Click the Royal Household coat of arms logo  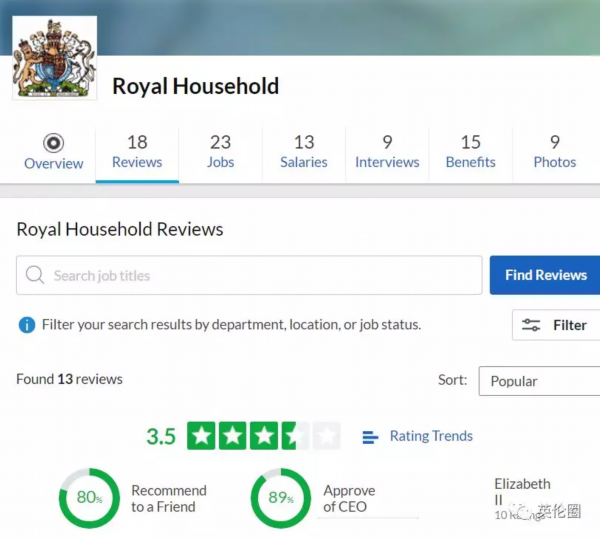(54, 58)
